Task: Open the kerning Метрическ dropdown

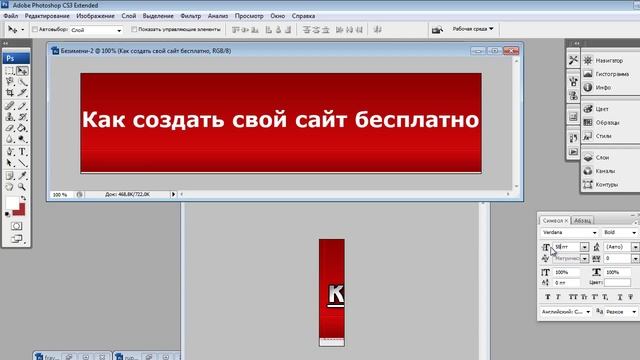Action: (x=584, y=259)
